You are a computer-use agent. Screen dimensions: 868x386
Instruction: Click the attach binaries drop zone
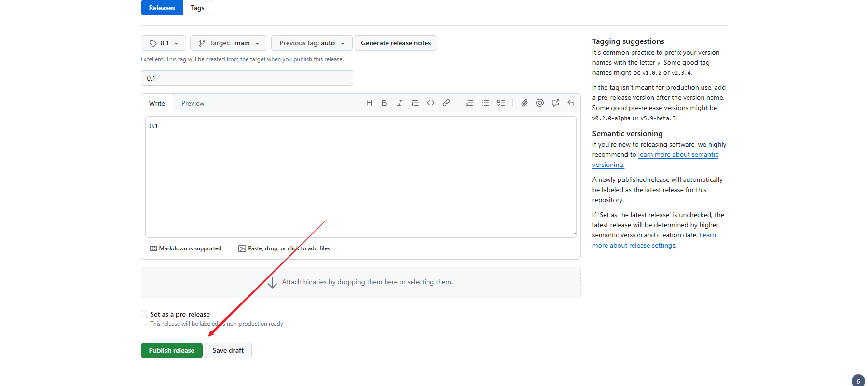361,282
